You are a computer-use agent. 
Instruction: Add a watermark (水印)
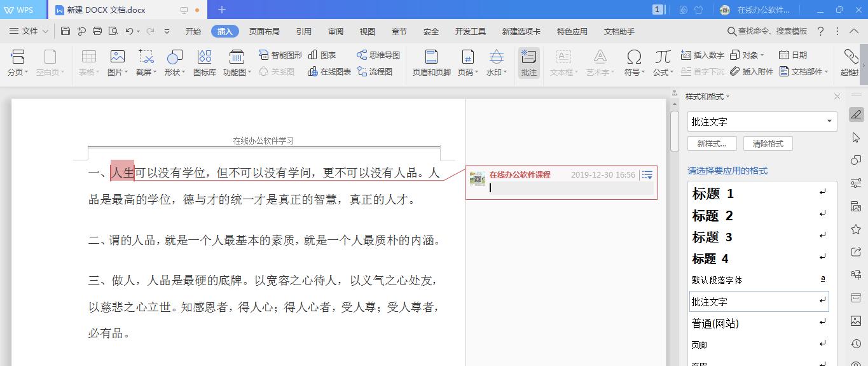tap(497, 63)
